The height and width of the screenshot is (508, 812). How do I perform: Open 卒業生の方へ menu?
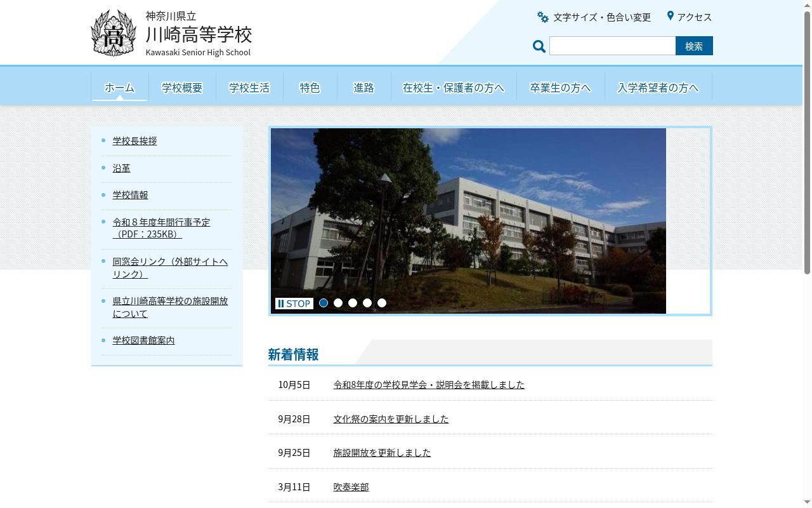pos(561,87)
